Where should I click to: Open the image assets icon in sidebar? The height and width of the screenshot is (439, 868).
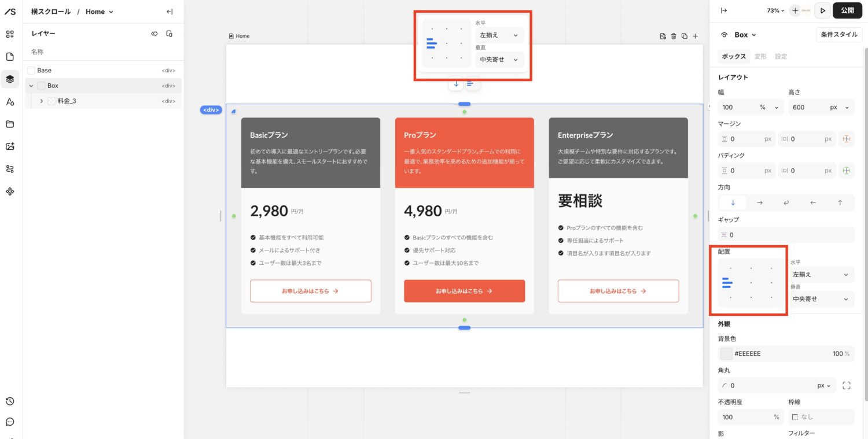[10, 146]
